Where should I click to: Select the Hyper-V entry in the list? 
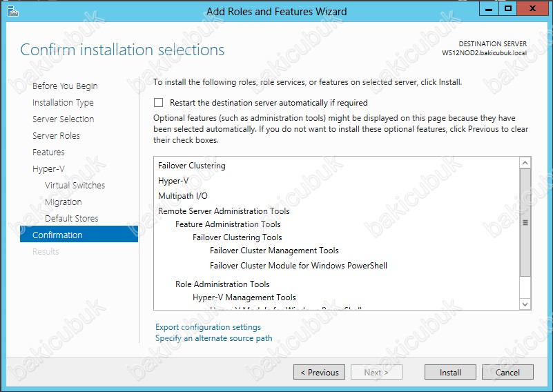173,181
